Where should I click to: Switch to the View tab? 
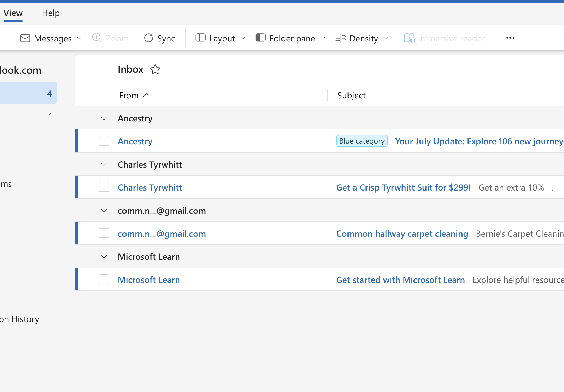click(13, 13)
